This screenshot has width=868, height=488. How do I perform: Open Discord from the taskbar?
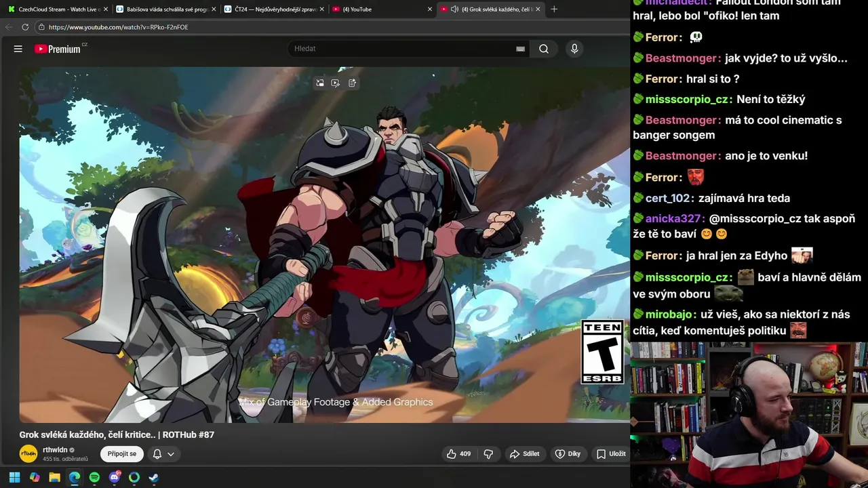115,477
